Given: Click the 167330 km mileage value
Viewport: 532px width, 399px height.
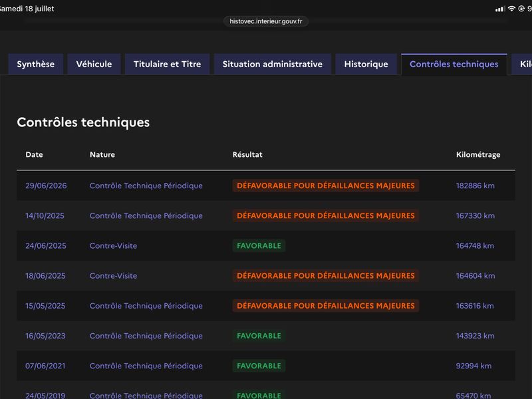Looking at the screenshot, I should [x=475, y=215].
